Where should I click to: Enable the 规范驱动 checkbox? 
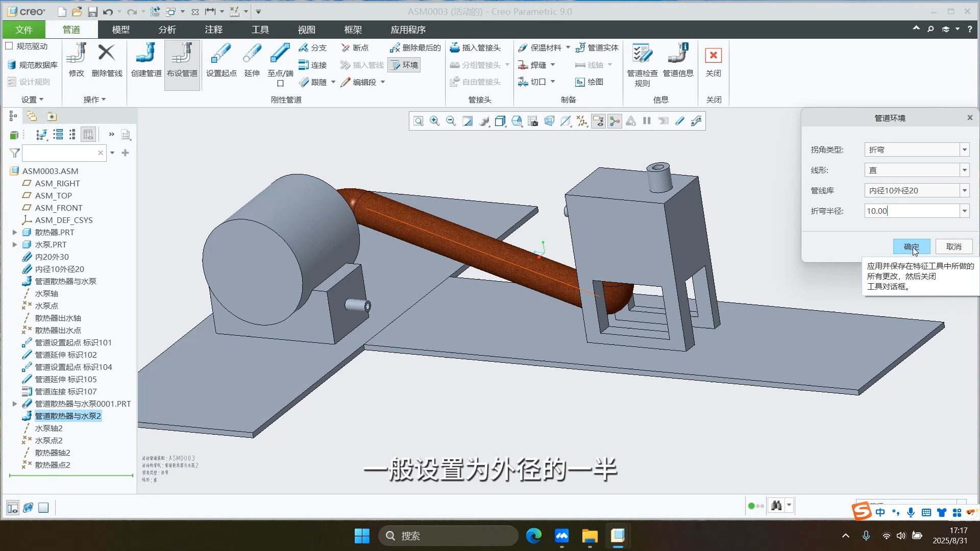(9, 46)
